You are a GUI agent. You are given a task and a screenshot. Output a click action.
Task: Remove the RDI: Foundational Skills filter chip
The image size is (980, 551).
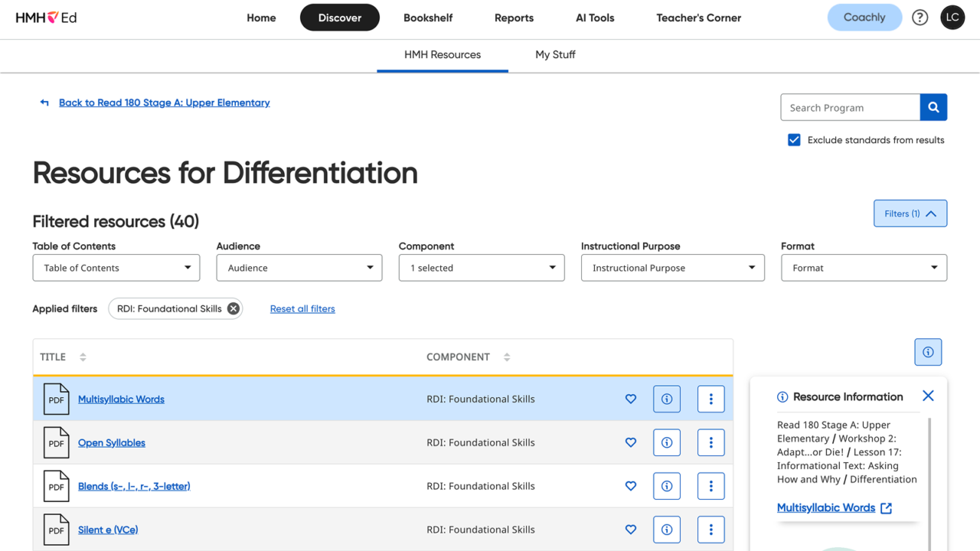233,308
